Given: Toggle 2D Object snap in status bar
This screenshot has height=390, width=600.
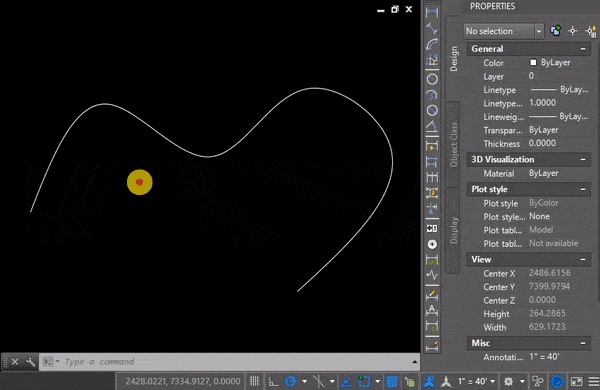Looking at the screenshot, I should tap(365, 381).
